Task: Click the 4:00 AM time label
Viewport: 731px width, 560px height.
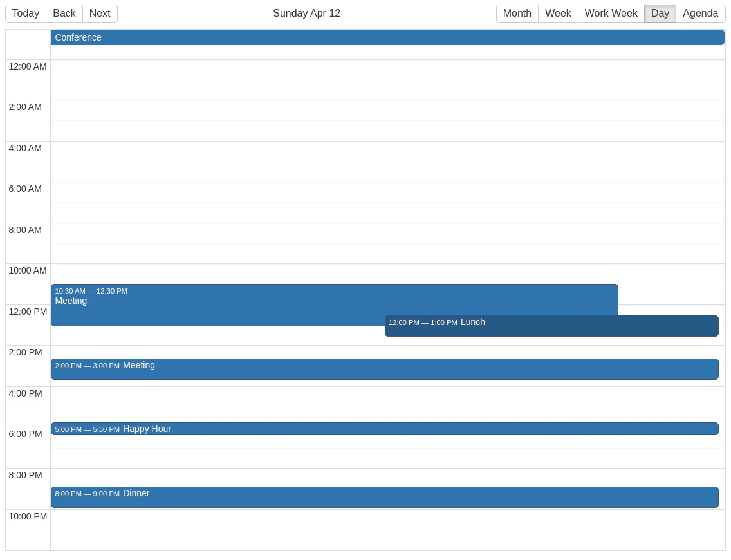Action: click(25, 148)
